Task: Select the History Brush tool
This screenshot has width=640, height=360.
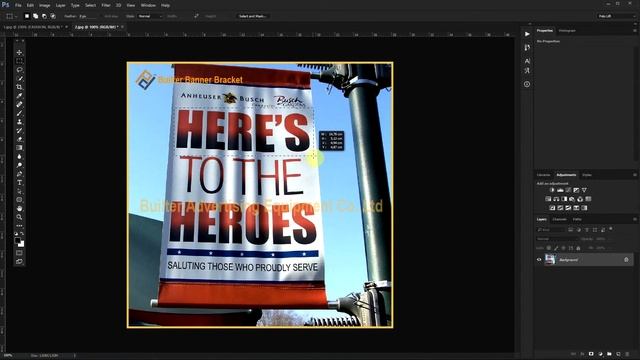Action: point(19,131)
